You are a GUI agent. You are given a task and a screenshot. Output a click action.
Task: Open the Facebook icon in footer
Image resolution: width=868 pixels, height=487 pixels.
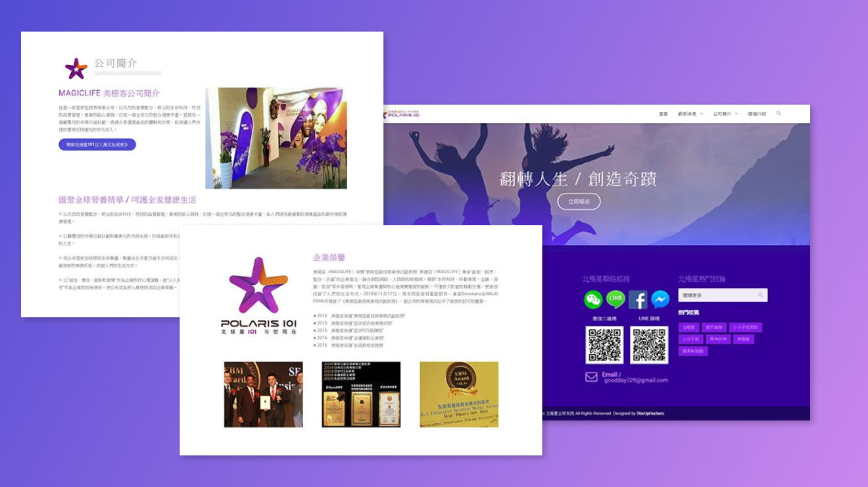(x=638, y=300)
